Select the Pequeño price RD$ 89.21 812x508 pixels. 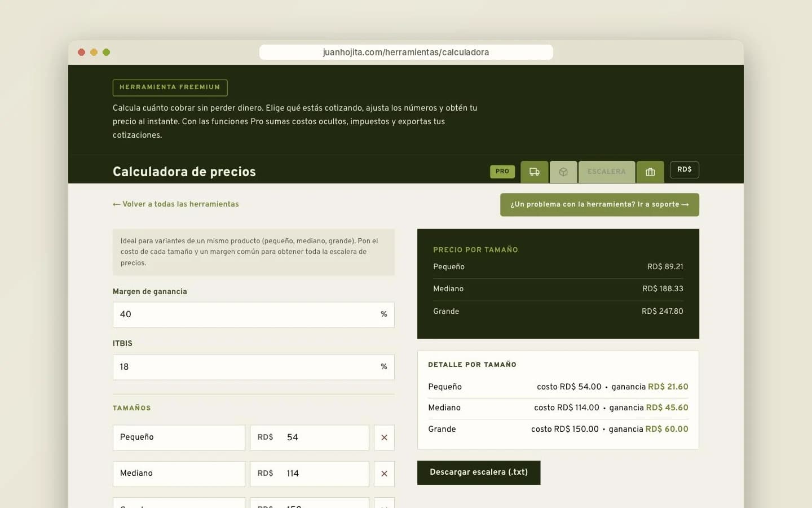[x=665, y=267]
